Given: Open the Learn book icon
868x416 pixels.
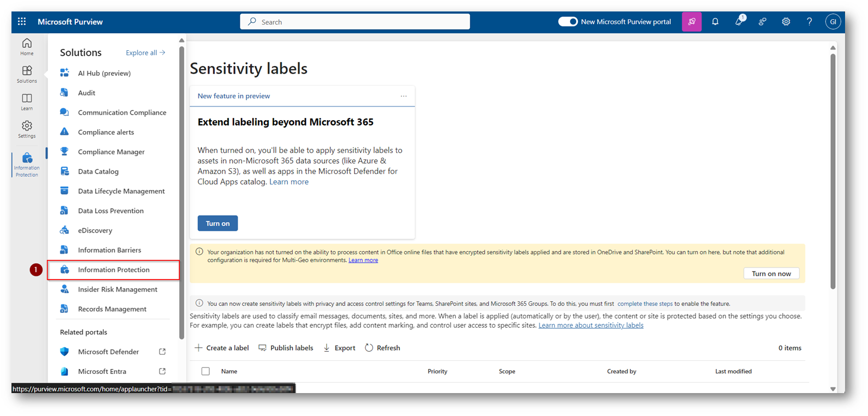Looking at the screenshot, I should [27, 102].
